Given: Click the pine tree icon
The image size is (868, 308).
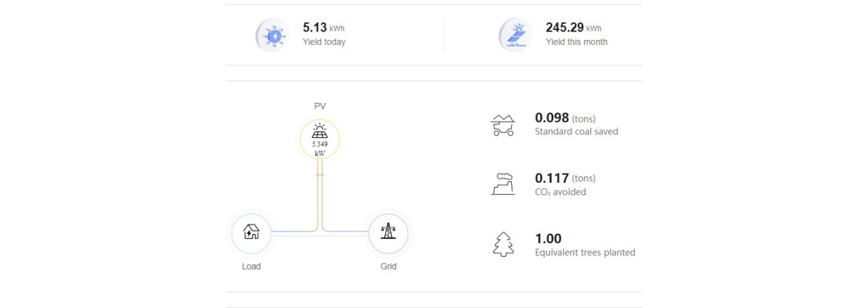Looking at the screenshot, I should tap(503, 244).
